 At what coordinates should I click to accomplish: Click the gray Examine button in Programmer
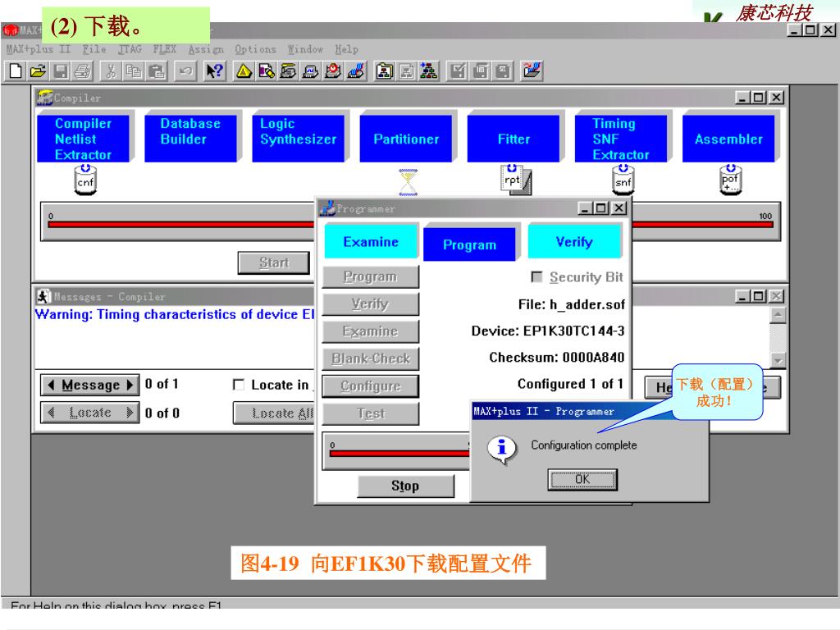click(371, 331)
